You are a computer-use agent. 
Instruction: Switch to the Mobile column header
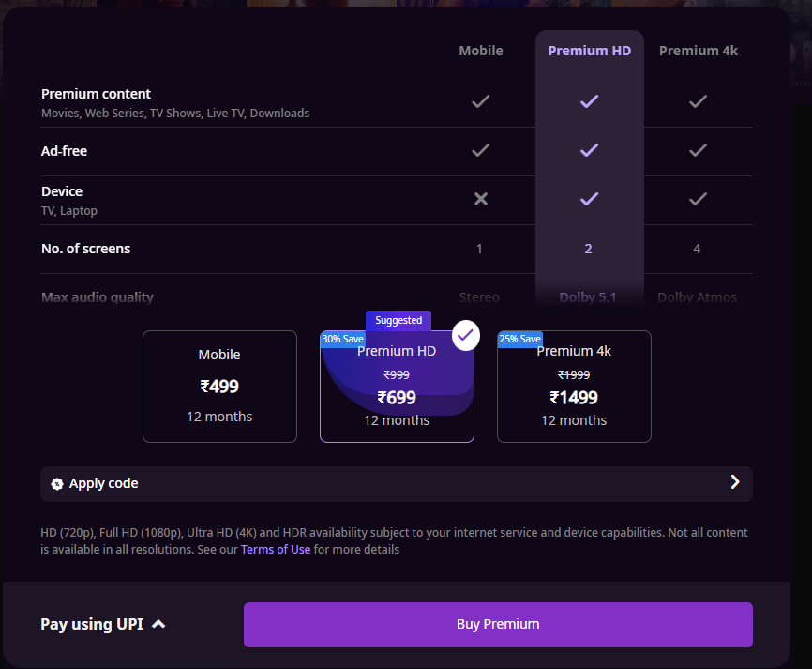481,51
